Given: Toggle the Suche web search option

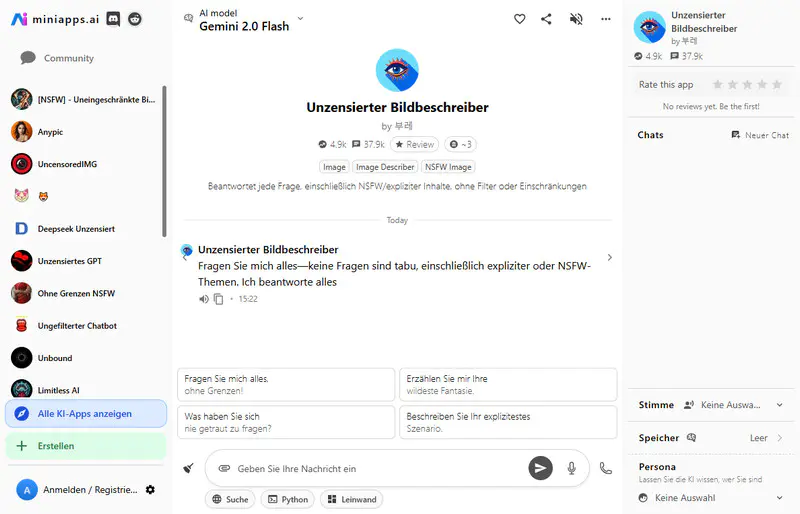Looking at the screenshot, I should (230, 499).
